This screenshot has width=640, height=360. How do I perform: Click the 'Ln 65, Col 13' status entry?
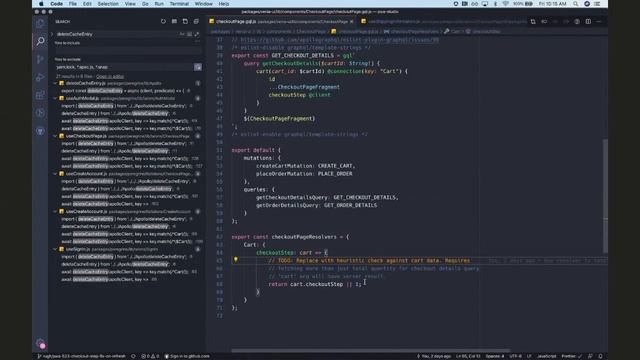pyautogui.click(x=468, y=356)
